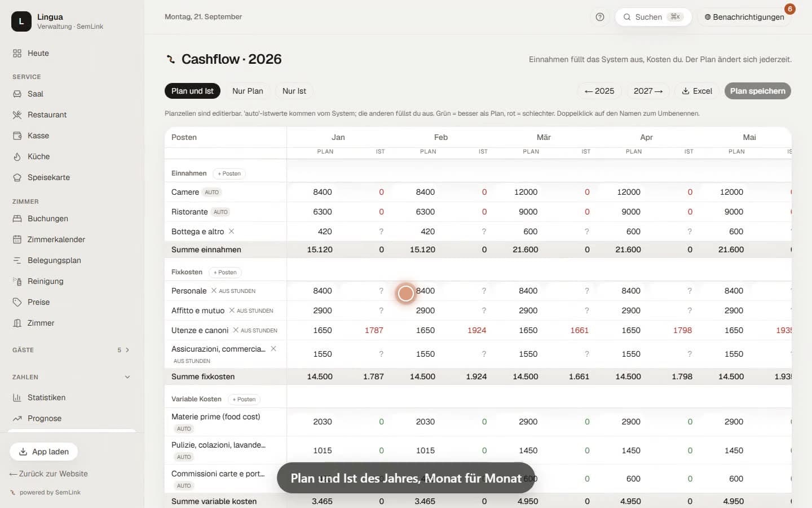
Task: Open the Belegungsplan icon
Action: (17, 260)
